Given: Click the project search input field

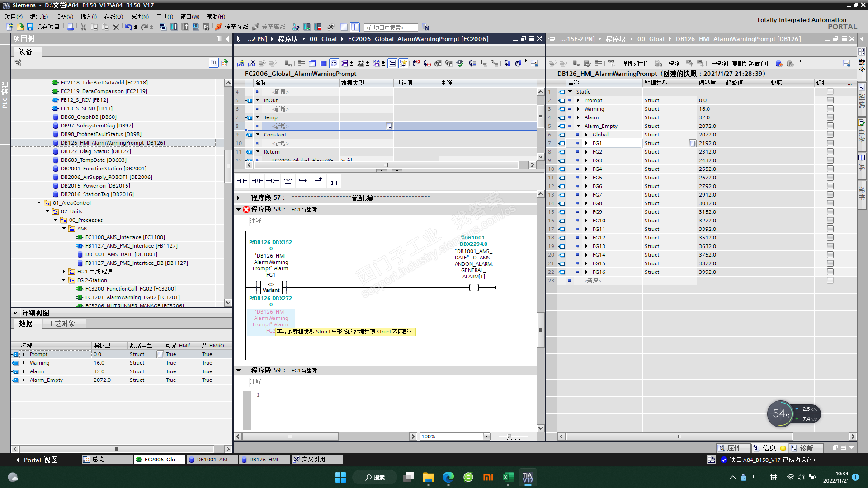Looking at the screenshot, I should coord(391,28).
